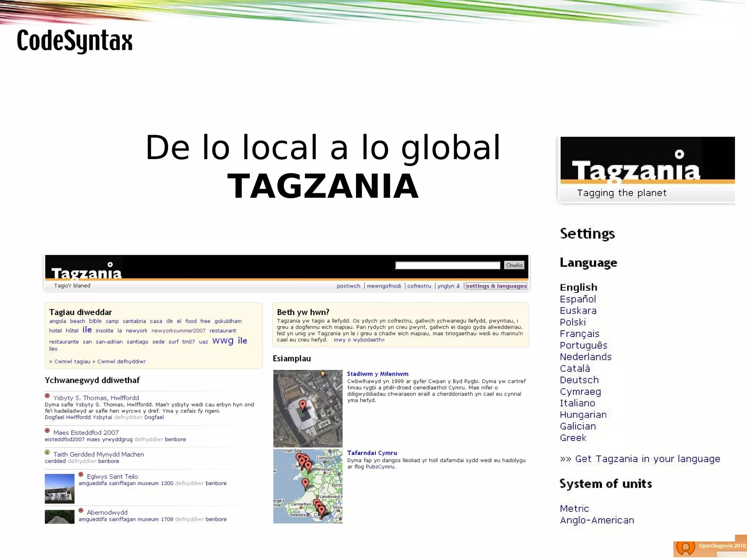Click the OpenSegovia 2010 badge
Viewport: 747px width, 560px height.
click(710, 547)
